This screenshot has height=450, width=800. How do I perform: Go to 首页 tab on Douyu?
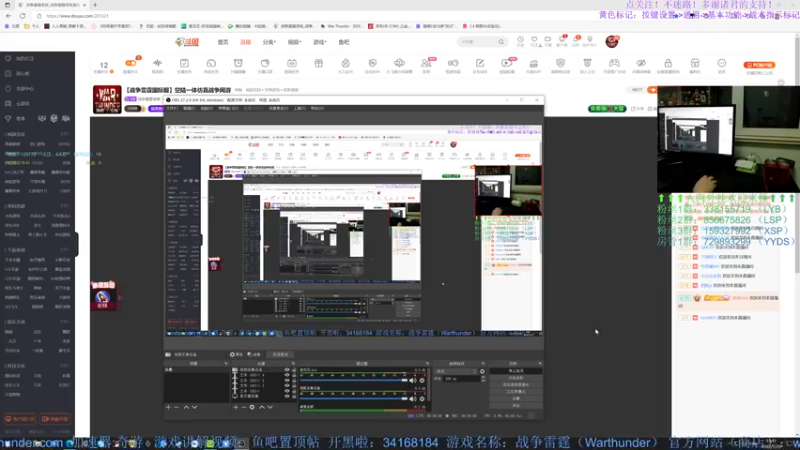point(223,42)
